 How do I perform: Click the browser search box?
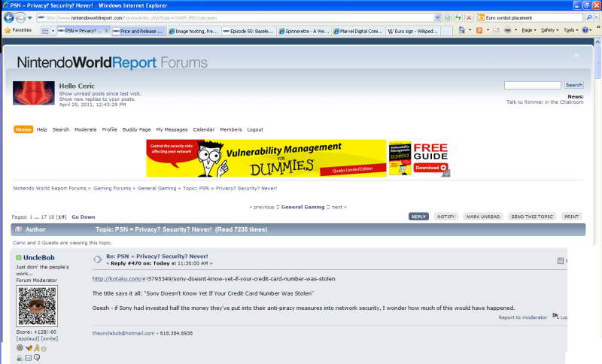tap(534, 17)
